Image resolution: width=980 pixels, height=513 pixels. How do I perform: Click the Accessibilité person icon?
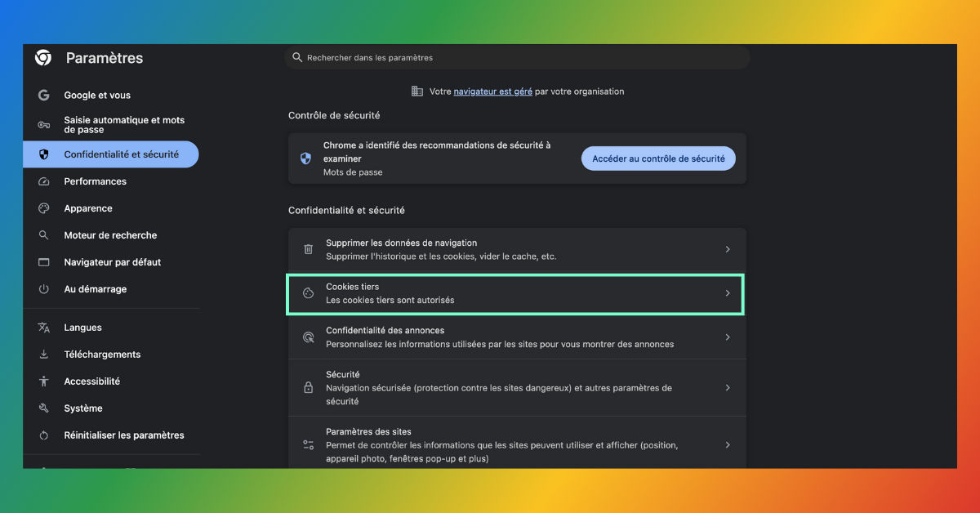click(44, 381)
